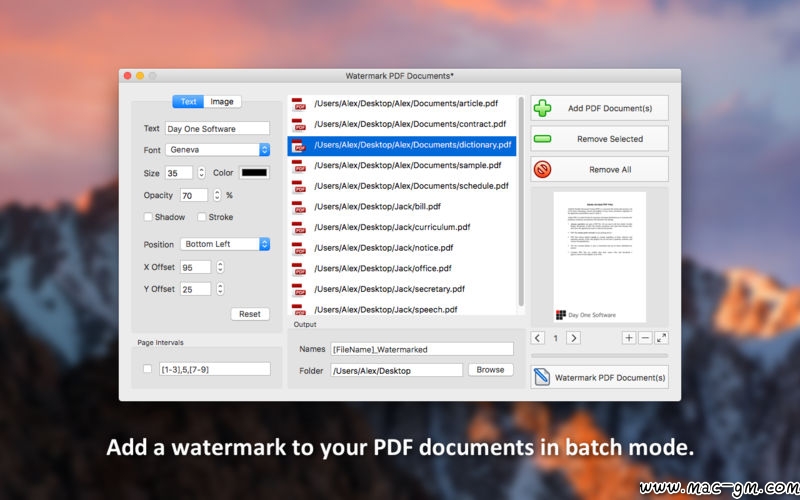Viewport: 800px width, 500px height.
Task: Open the Bottom Left position dropdown
Action: 225,244
